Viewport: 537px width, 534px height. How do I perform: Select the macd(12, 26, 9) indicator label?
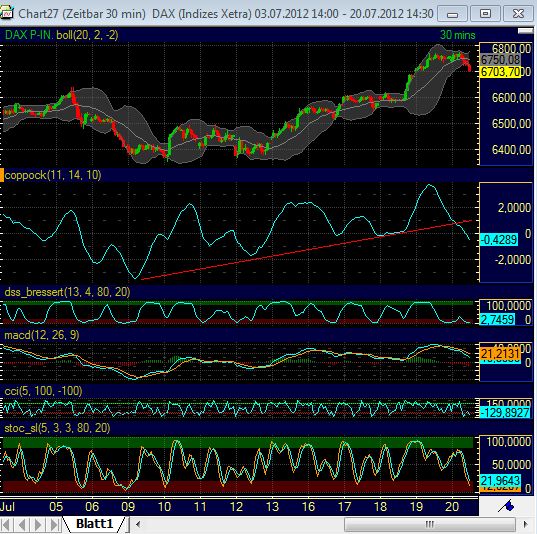[x=41, y=335]
